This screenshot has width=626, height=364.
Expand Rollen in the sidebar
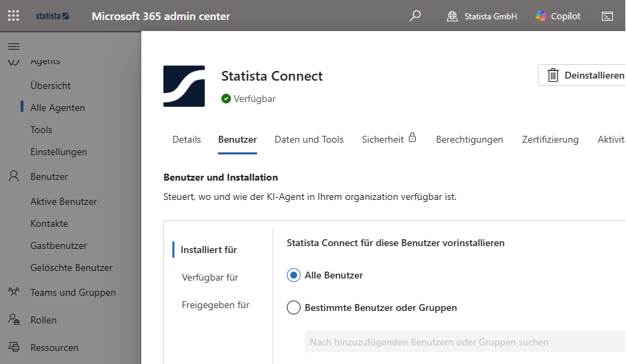pos(43,320)
